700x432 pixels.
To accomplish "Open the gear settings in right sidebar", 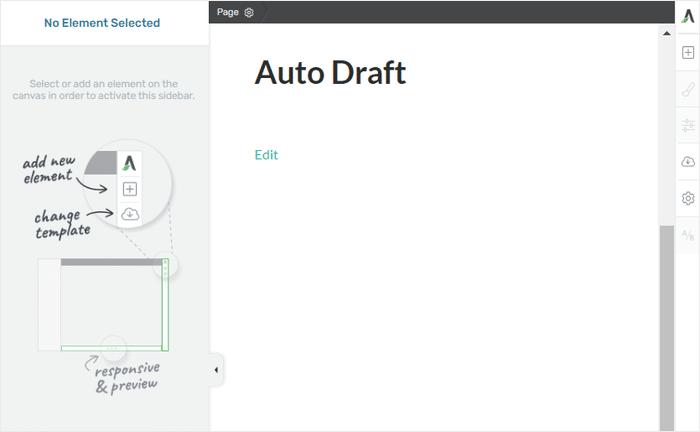I will [x=688, y=198].
